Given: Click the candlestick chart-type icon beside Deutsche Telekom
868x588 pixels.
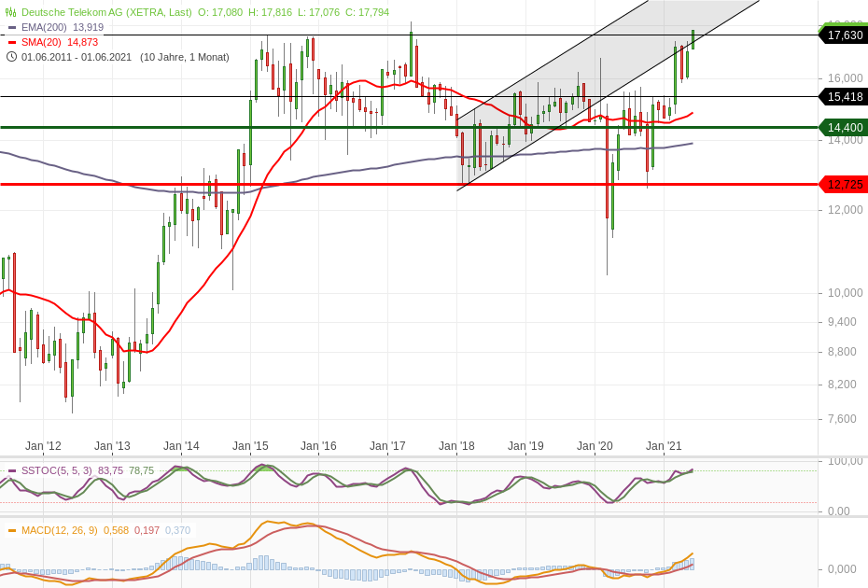Looking at the screenshot, I should coord(11,12).
